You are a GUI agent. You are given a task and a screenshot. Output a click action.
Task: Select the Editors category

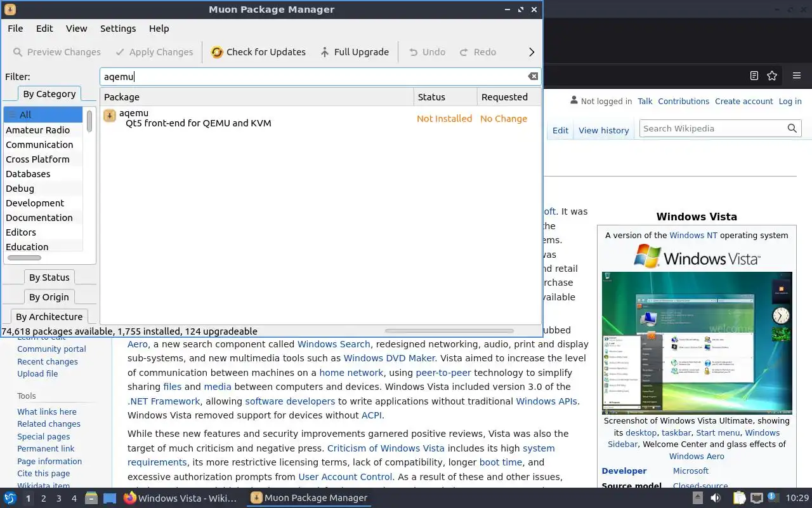pyautogui.click(x=43, y=232)
